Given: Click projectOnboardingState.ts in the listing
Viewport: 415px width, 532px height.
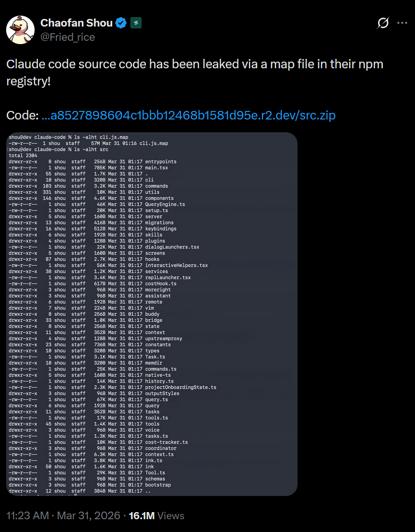Looking at the screenshot, I should (x=180, y=387).
